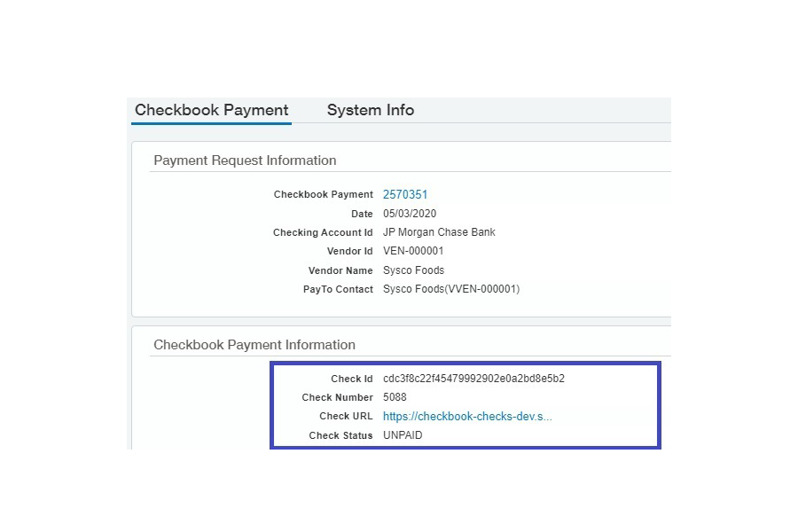Select the VEN-000001 vendor ID value
Screen dimensions: 798x532
click(413, 251)
